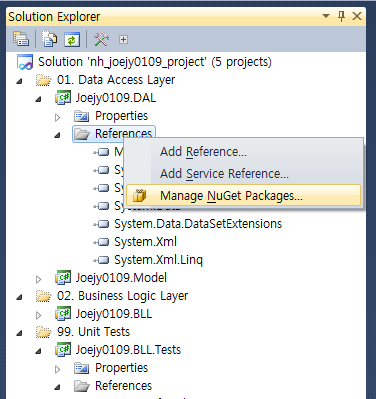Select the Joejy0109.BLL.Tests project
This screenshot has height=399, width=376.
click(x=128, y=350)
